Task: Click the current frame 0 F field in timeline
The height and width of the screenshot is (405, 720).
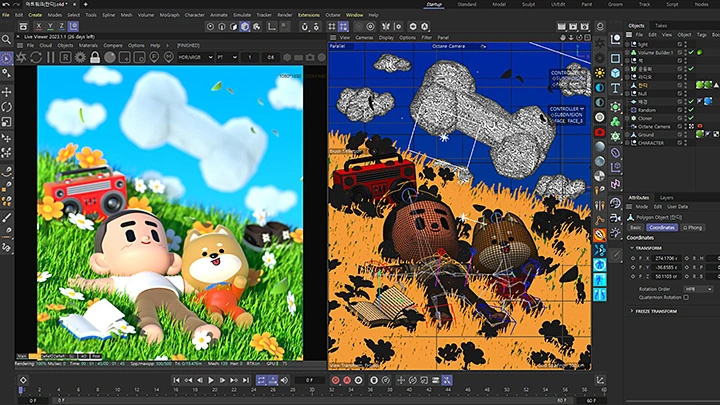Action: 310,380
